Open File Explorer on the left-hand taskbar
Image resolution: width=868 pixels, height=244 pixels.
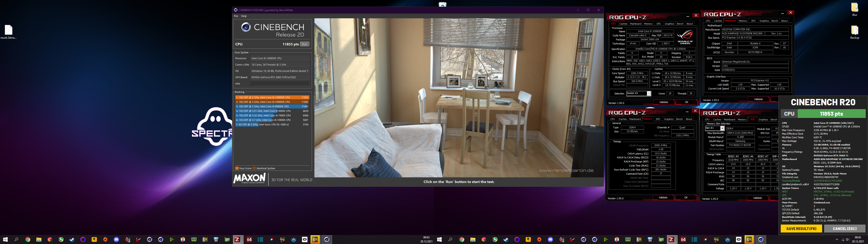coord(39,240)
